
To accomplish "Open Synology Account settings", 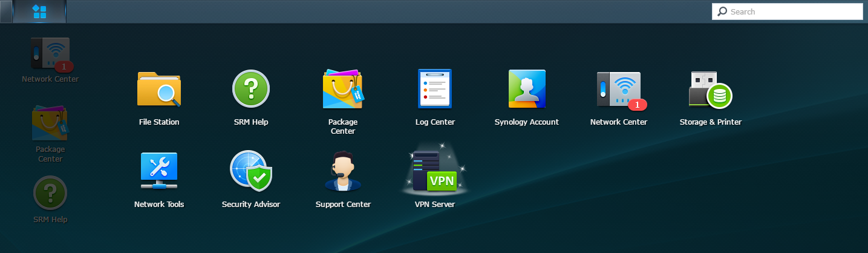I will click(x=527, y=89).
